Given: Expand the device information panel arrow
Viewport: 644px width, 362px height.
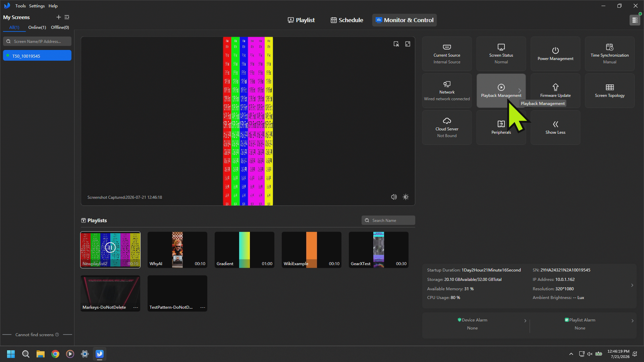Looking at the screenshot, I should [x=632, y=285].
